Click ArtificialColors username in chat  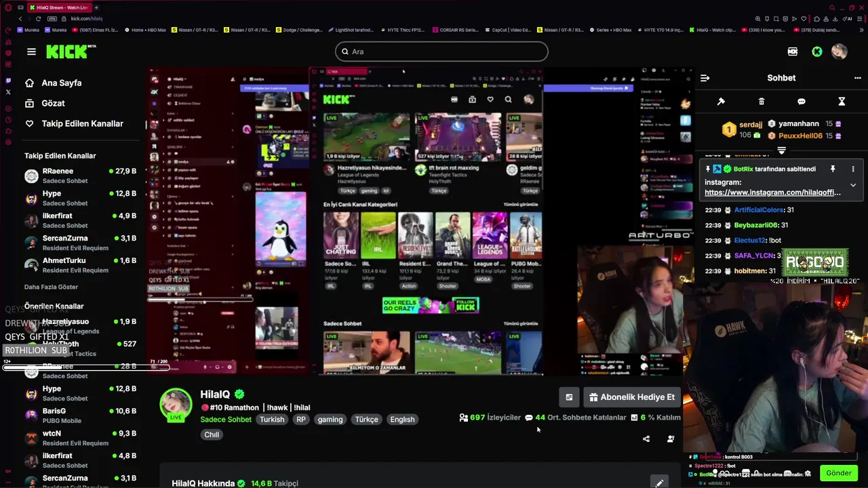(759, 210)
